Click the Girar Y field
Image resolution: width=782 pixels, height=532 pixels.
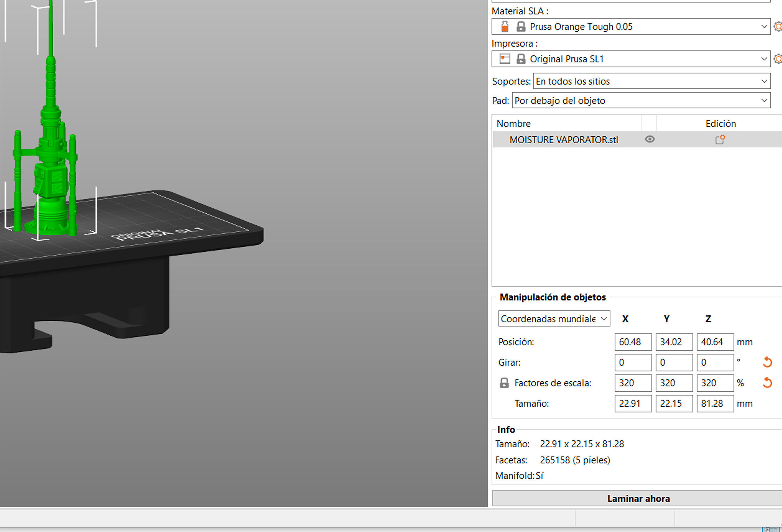[674, 362]
